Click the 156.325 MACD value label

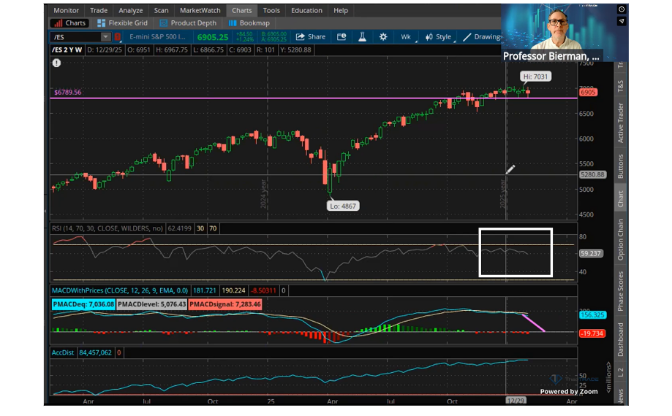[592, 315]
